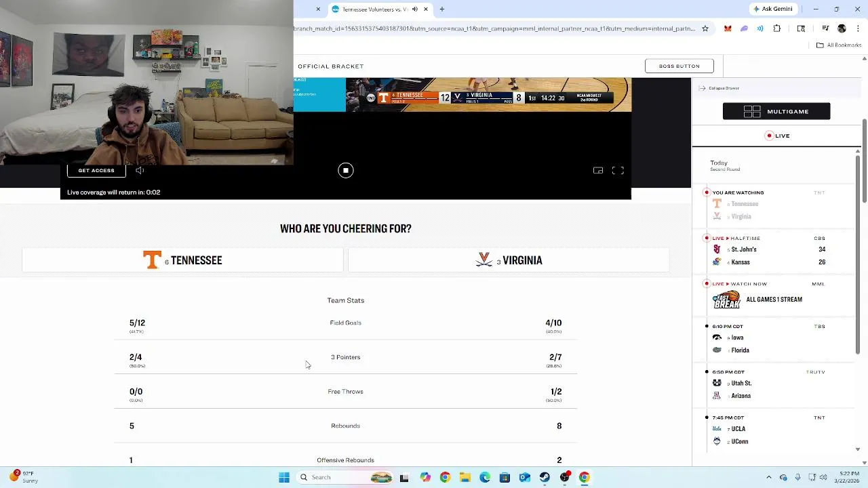
Task: Open picture-in-picture mode for the video
Action: pos(598,170)
